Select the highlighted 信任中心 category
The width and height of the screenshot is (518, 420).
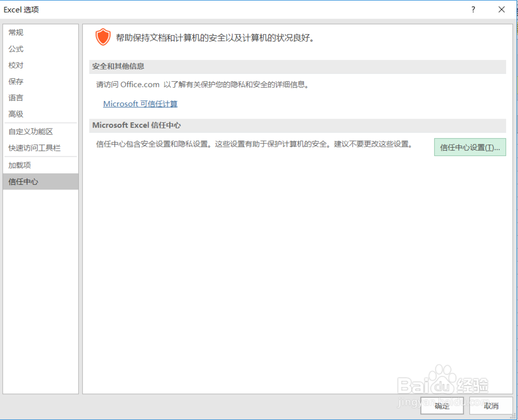[40, 182]
